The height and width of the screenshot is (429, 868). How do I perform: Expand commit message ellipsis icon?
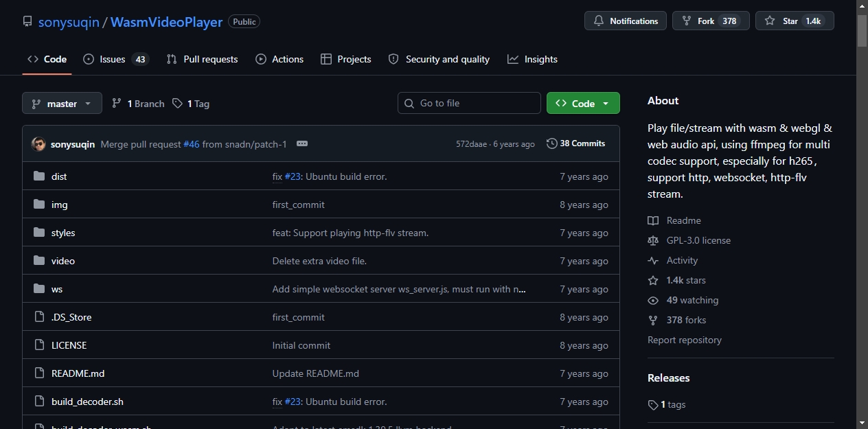302,143
